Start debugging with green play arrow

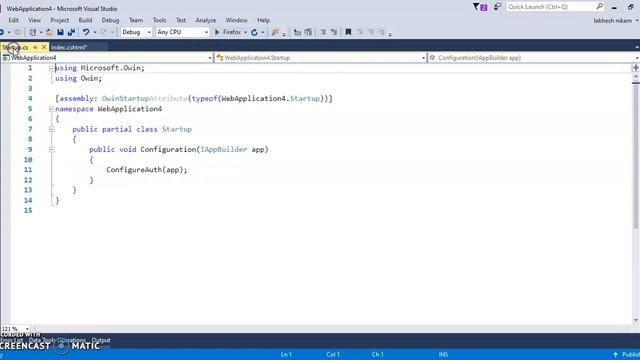tap(217, 32)
